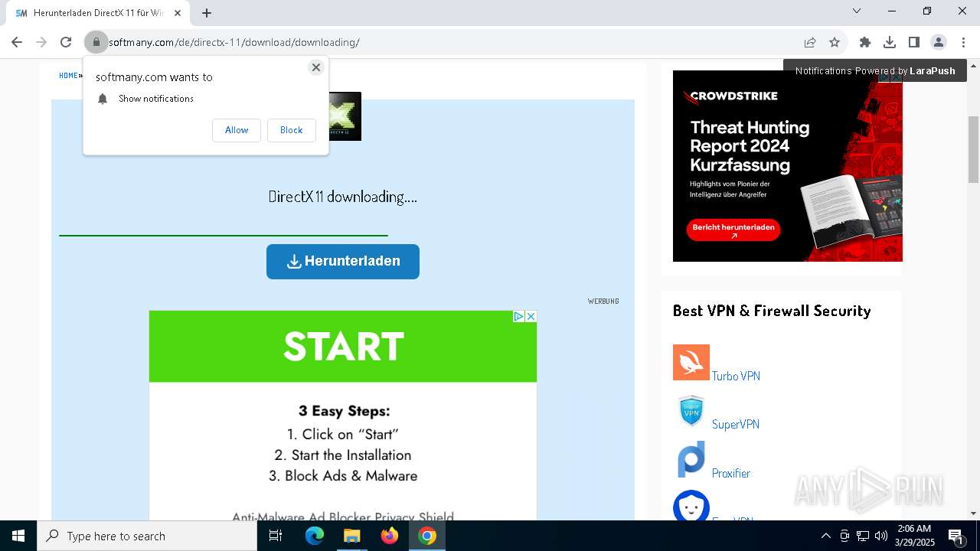This screenshot has width=980, height=551.
Task: Click Bericht herunterladen on CrowdStrike ad
Action: pos(733,230)
